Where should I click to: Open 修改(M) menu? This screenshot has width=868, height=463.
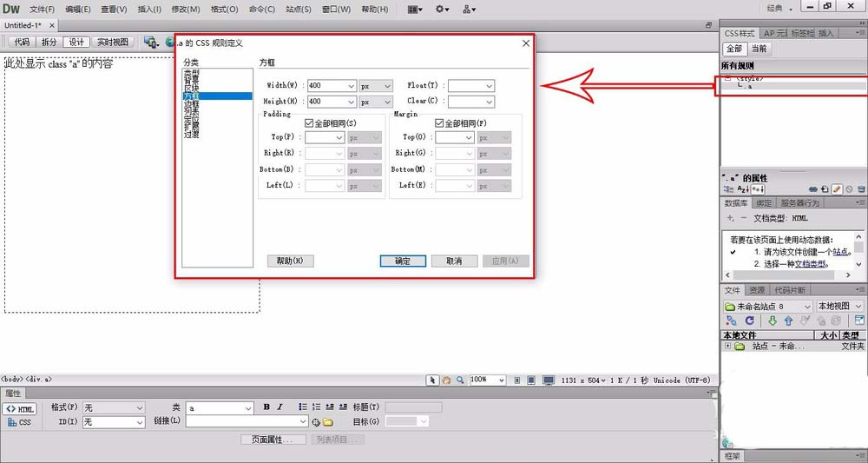click(186, 10)
